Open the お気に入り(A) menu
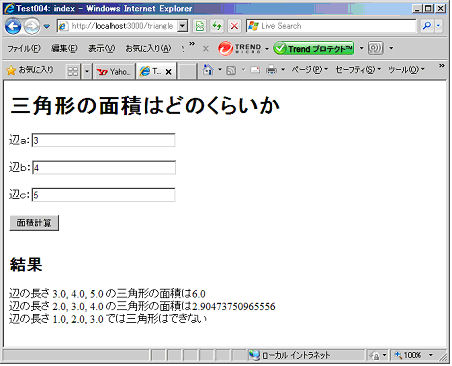This screenshot has width=452, height=366. pyautogui.click(x=148, y=49)
